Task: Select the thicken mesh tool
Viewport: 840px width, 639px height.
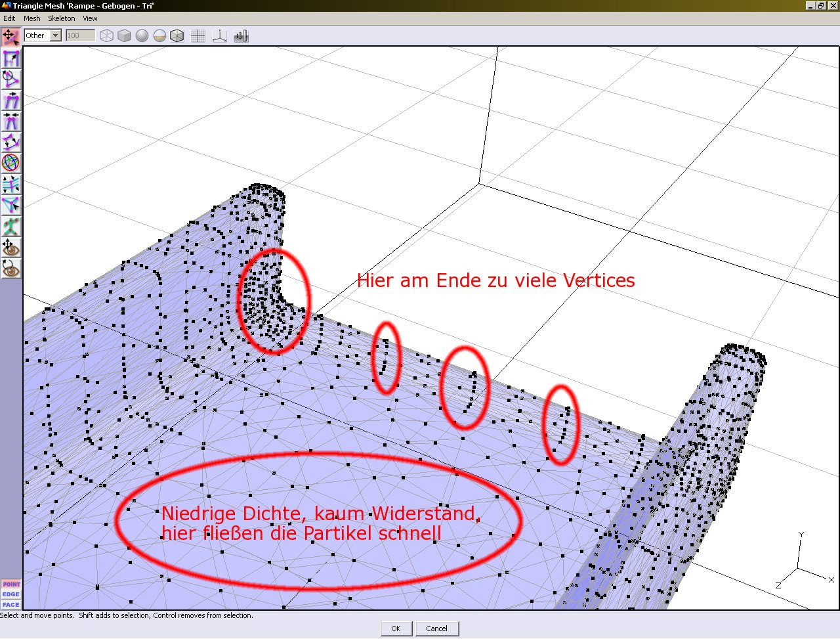Action: pos(10,143)
